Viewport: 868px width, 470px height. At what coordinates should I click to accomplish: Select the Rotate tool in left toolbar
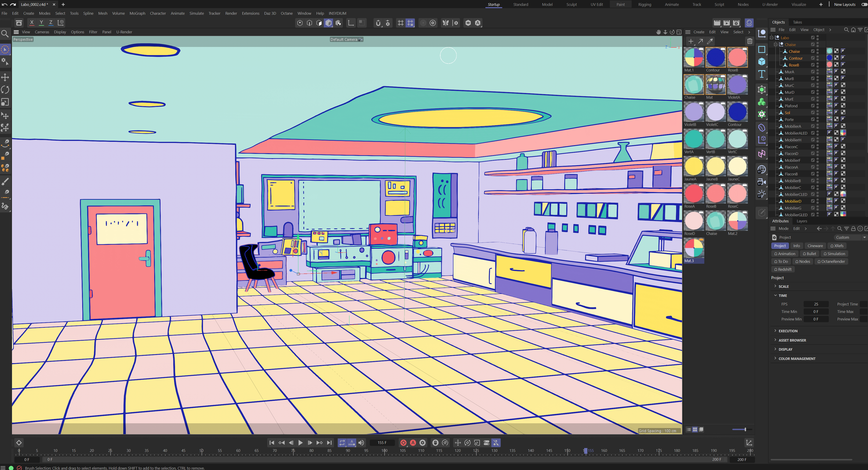(x=5, y=90)
